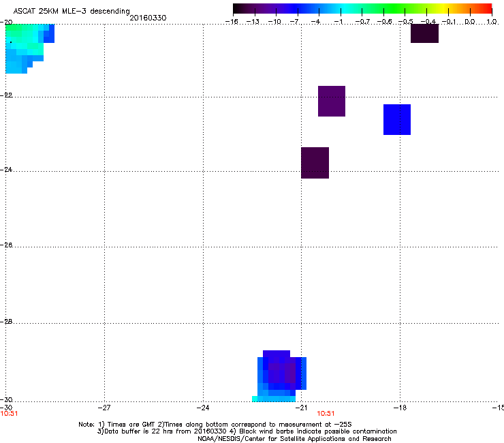This screenshot has width=504, height=443.
Task: Click the latitude axis label "-28"
Action: 6,322
